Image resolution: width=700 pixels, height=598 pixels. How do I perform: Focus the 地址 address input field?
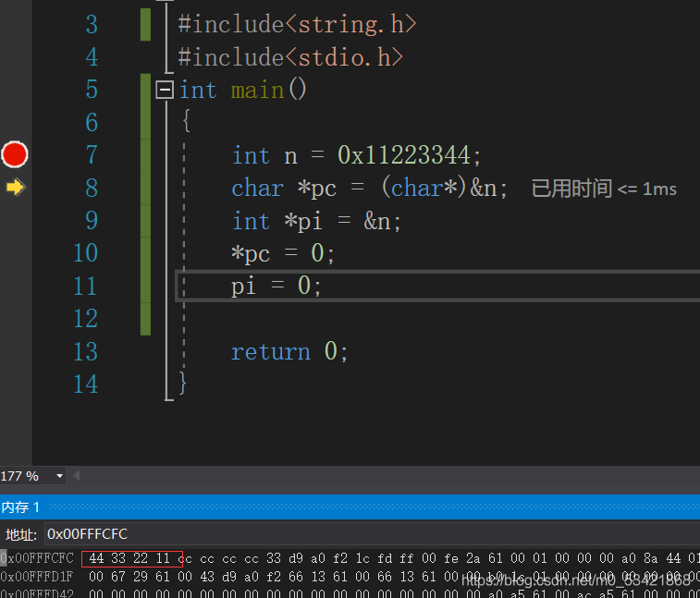[x=372, y=533]
